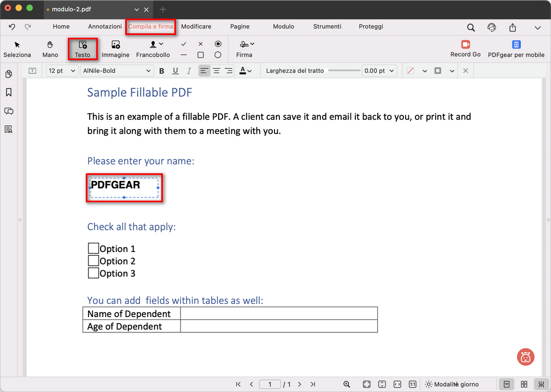This screenshot has width=551, height=392.
Task: Click the Larghezza del tratto slider
Action: 344,71
